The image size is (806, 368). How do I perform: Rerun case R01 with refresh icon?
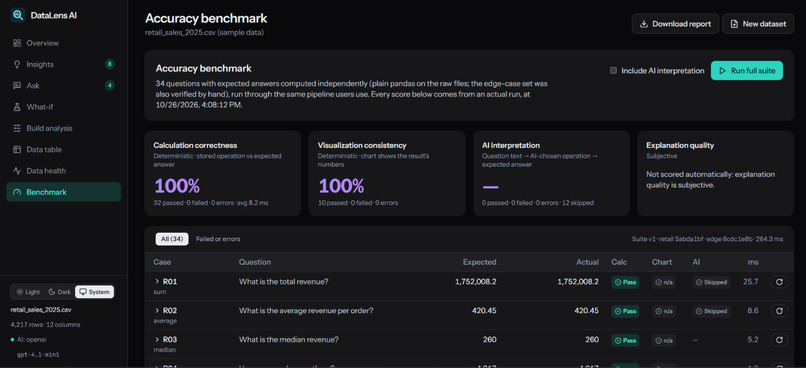pyautogui.click(x=779, y=282)
